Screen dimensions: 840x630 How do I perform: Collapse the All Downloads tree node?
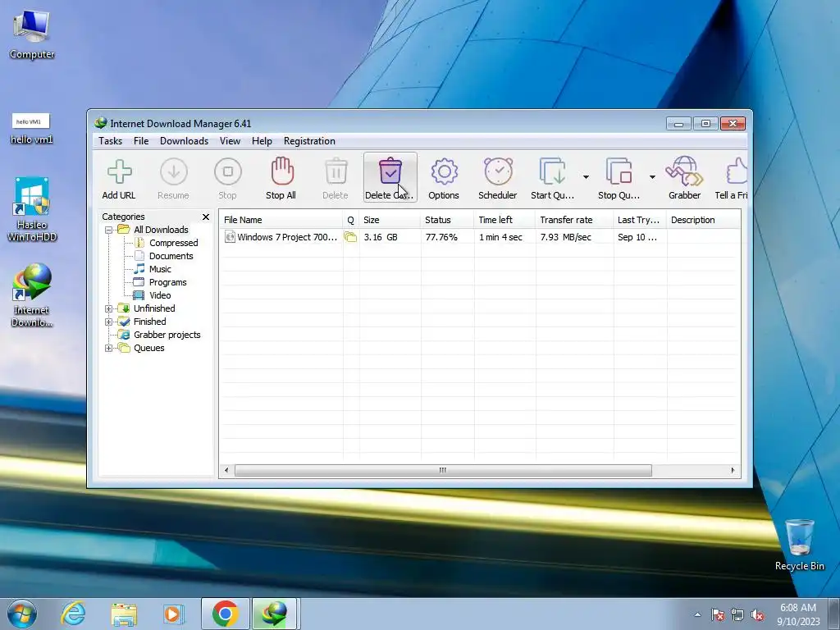pyautogui.click(x=109, y=230)
